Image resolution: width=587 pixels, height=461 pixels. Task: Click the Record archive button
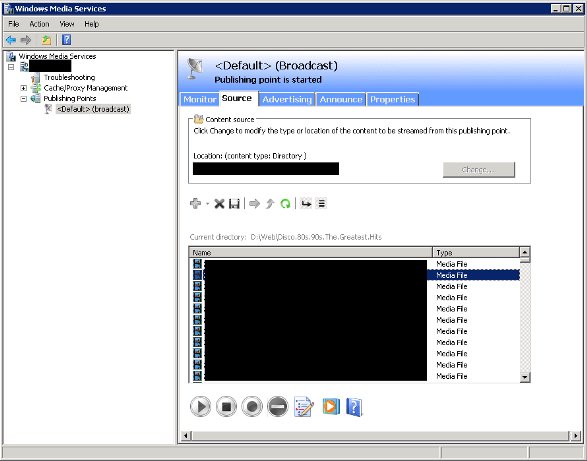point(252,407)
